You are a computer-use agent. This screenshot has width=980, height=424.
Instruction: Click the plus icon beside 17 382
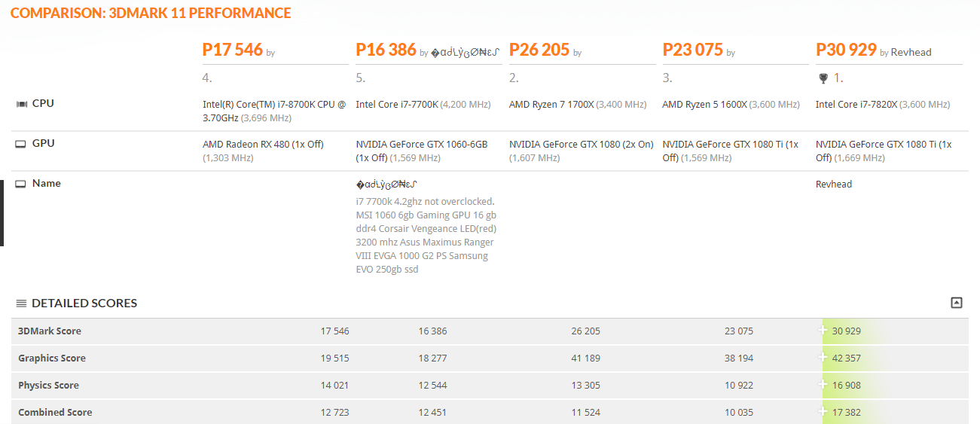tap(823, 412)
